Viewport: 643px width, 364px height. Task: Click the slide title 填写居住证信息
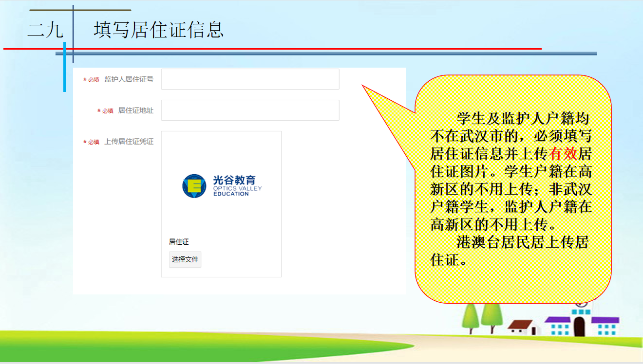coord(158,30)
